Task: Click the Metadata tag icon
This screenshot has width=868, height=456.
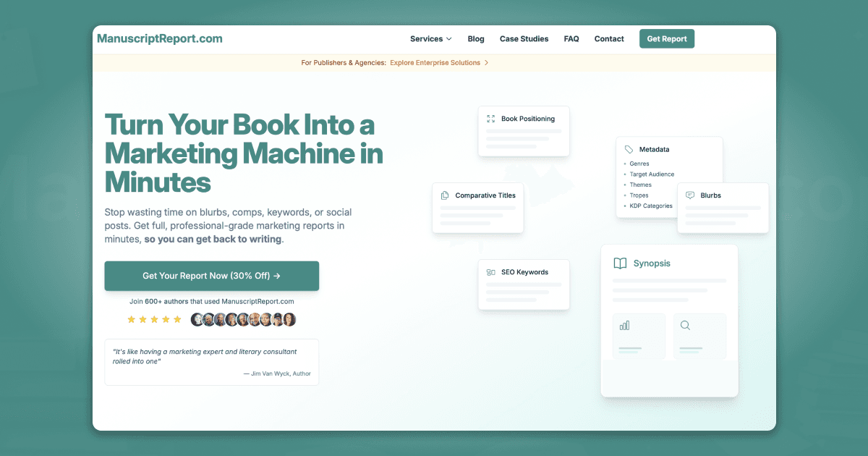Action: coord(629,149)
